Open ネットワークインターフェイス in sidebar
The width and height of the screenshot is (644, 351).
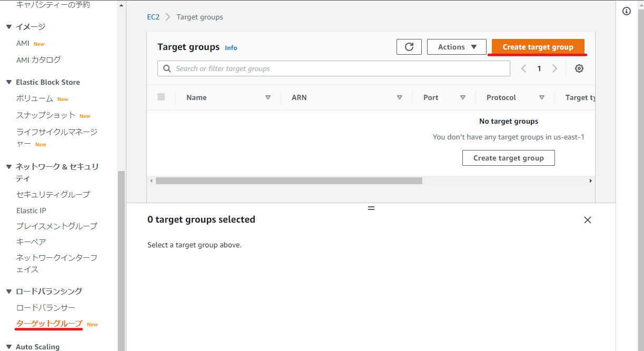[x=57, y=263]
